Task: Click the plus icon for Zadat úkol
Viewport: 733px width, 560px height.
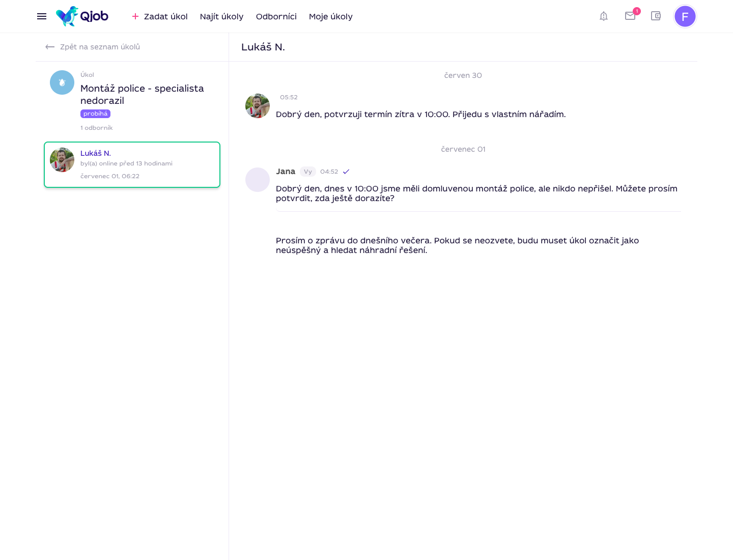Action: (135, 16)
